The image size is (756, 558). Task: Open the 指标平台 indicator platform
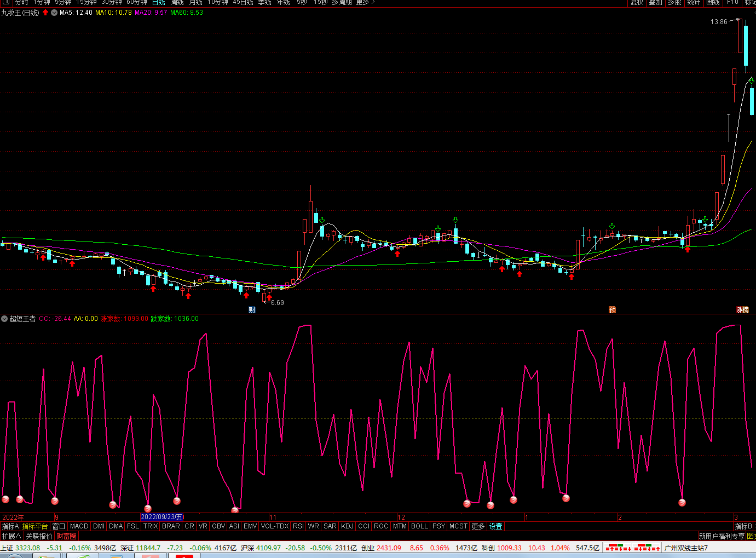(35, 526)
